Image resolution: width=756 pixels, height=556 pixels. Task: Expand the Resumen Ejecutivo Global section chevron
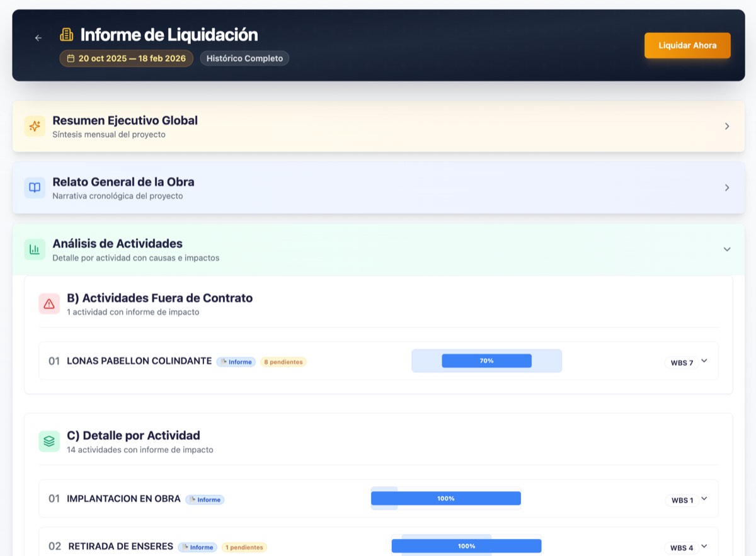[x=727, y=126]
